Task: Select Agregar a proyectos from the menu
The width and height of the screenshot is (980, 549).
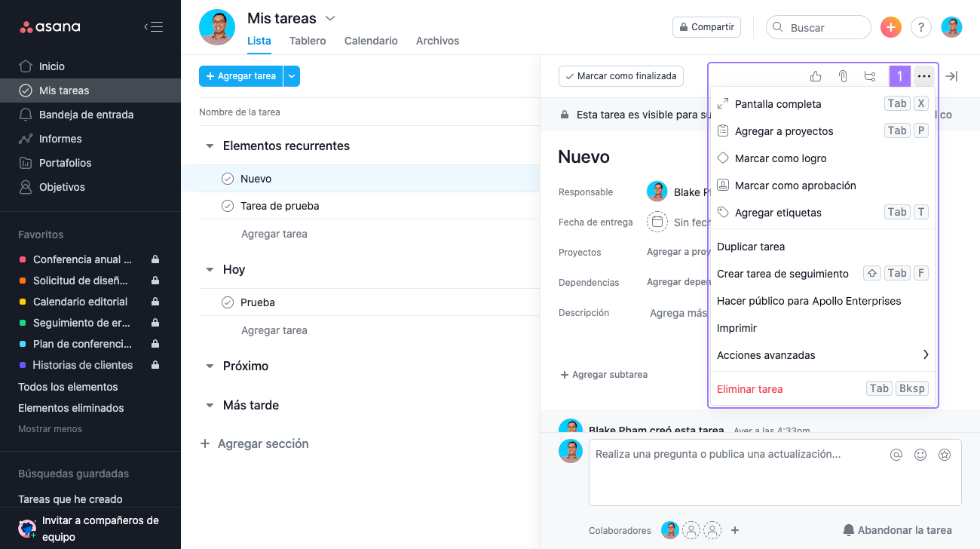Action: pos(822,131)
